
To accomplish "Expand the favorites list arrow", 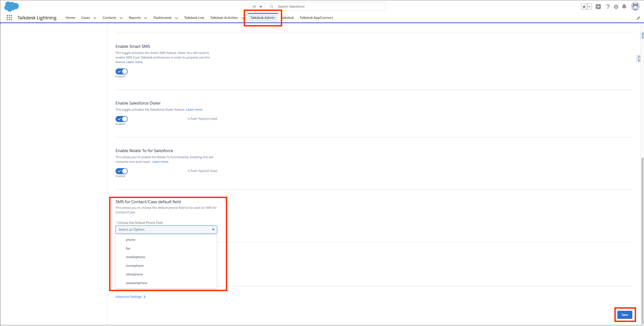I will coord(589,7).
